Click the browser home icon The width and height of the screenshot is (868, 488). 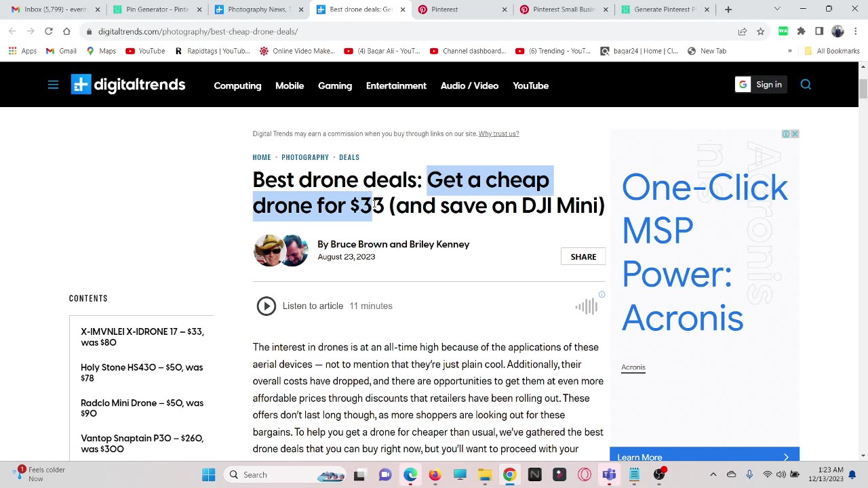click(66, 31)
